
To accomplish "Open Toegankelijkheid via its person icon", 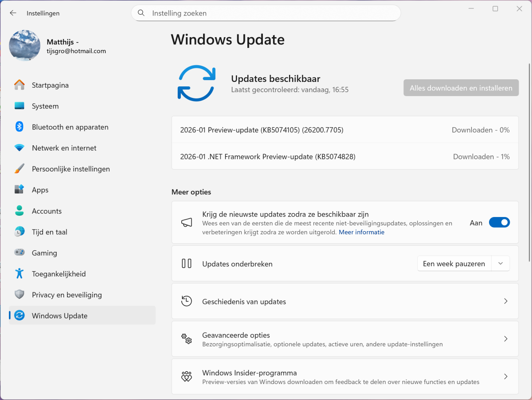I will [19, 274].
